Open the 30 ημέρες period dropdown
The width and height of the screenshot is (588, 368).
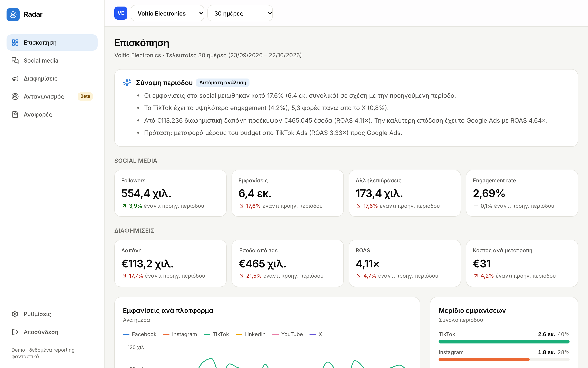click(x=240, y=13)
